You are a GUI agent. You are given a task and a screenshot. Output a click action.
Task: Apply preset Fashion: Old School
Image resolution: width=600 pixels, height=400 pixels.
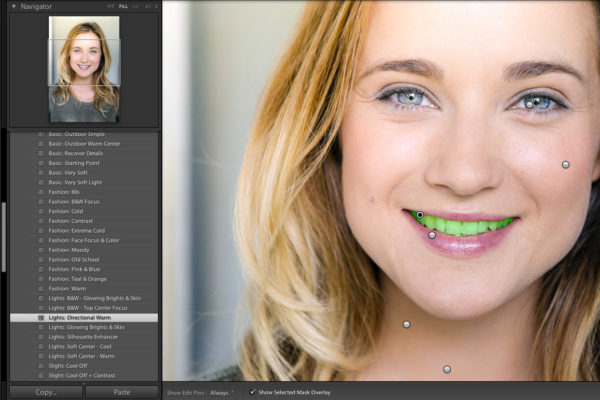coord(84,260)
